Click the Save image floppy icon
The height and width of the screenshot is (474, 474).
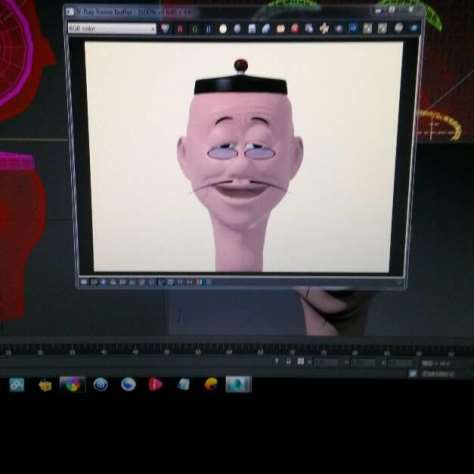point(252,29)
